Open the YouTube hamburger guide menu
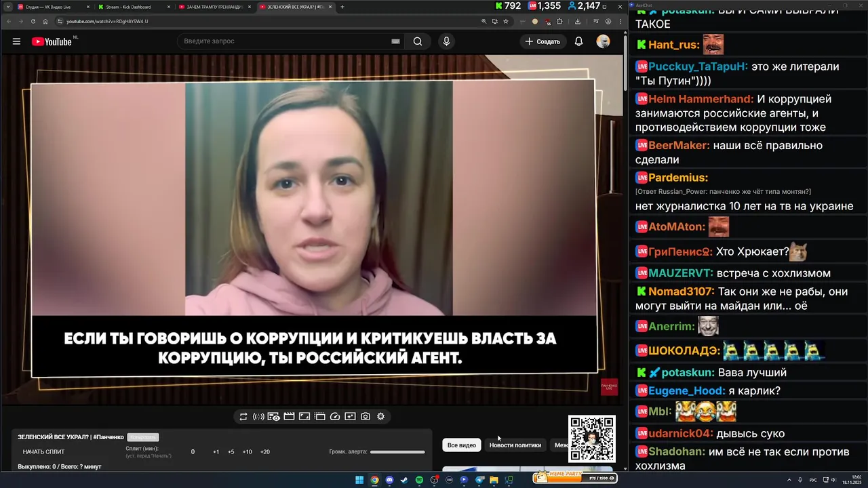Image resolution: width=868 pixels, height=488 pixels. pos(16,41)
